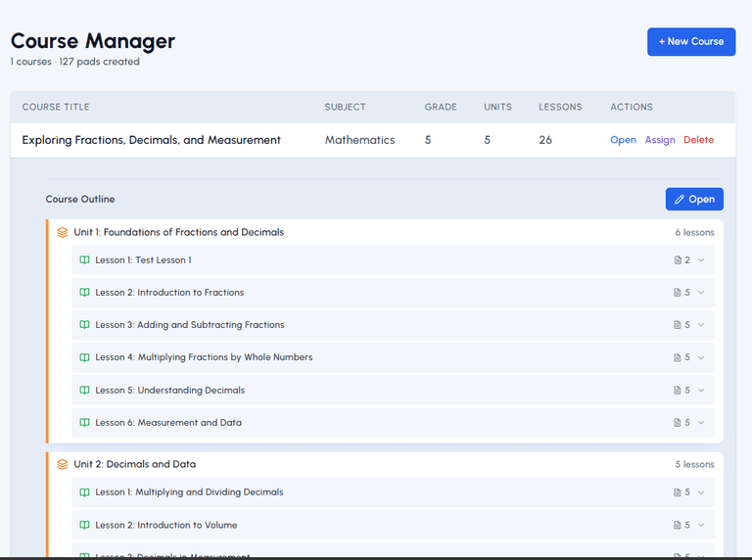The image size is (752, 560).
Task: Click pads document icon on Understanding Decimals
Action: [x=678, y=390]
